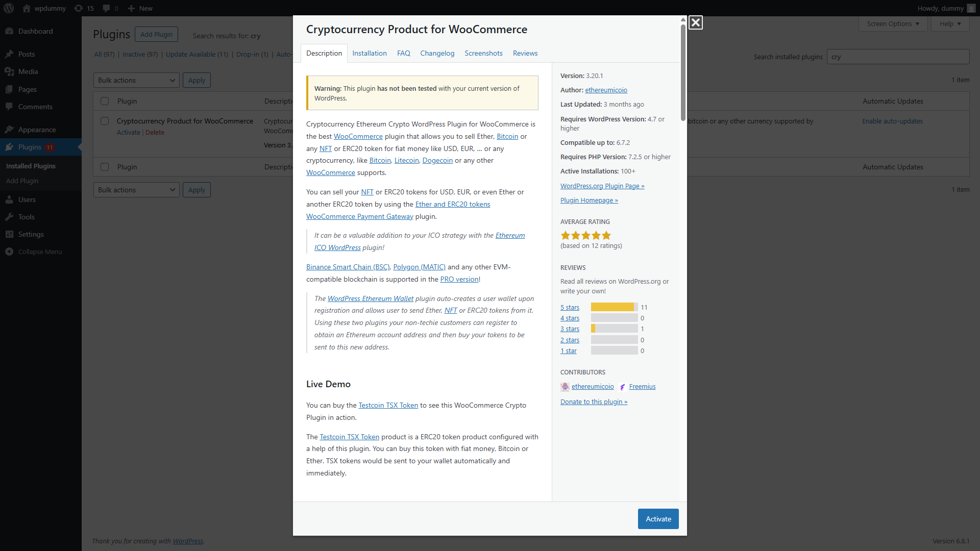Click the ethereumicoio contributor avatar
This screenshot has height=551, width=980.
click(565, 387)
